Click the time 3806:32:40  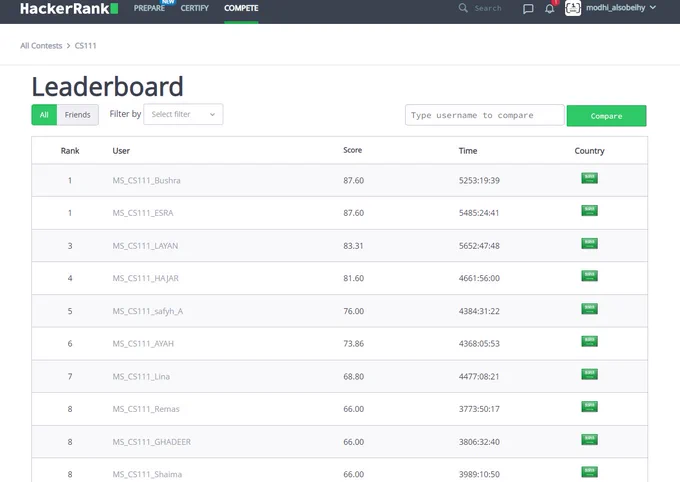[479, 442]
